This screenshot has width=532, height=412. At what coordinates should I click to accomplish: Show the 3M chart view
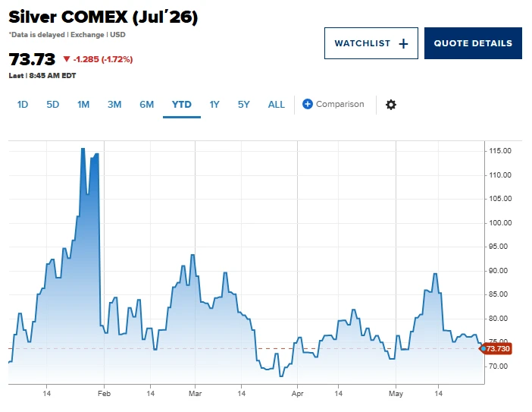114,104
